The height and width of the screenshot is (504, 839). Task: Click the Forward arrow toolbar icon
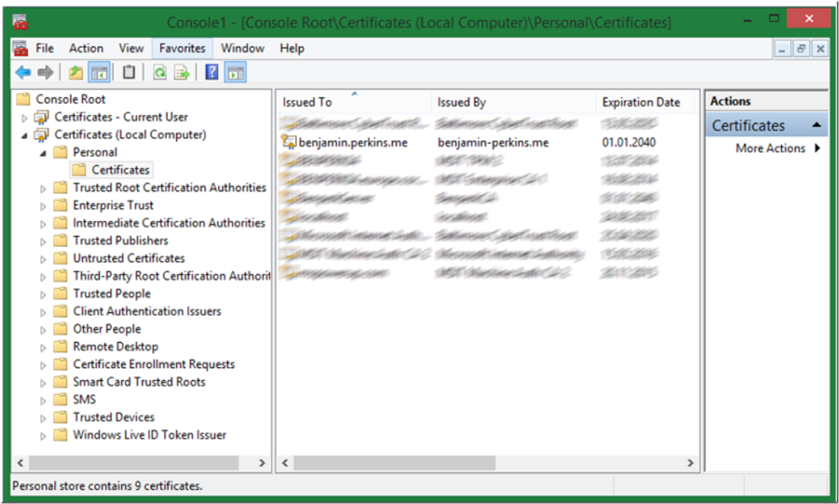(x=46, y=72)
